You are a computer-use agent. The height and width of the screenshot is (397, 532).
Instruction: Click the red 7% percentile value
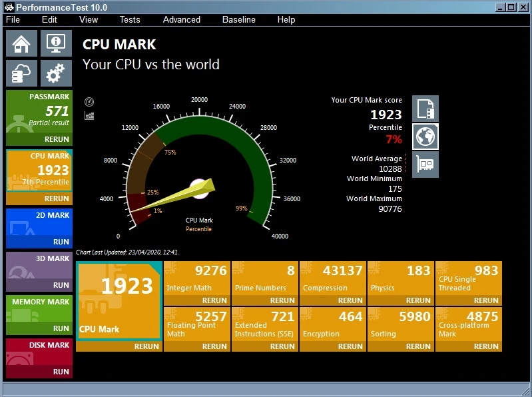(x=394, y=139)
